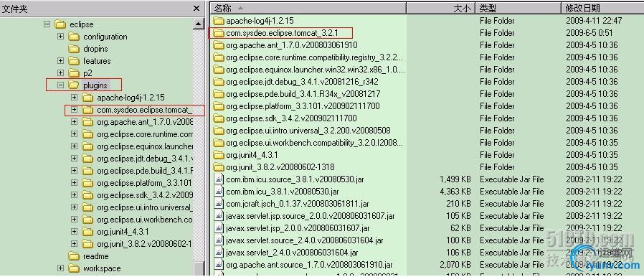This screenshot has height=277, width=644.
Task: Click the 2009-6-5 0:51 date cell
Action: point(589,33)
